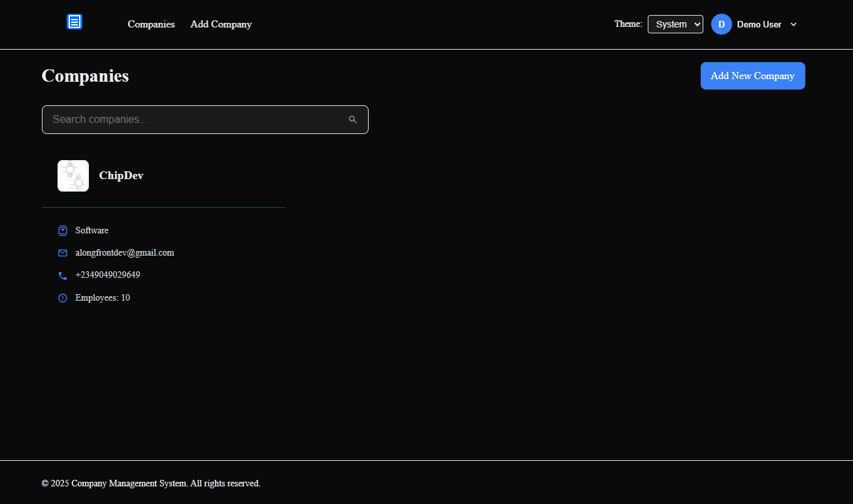The width and height of the screenshot is (853, 504).
Task: Open the Theme System dropdown
Action: tap(675, 24)
